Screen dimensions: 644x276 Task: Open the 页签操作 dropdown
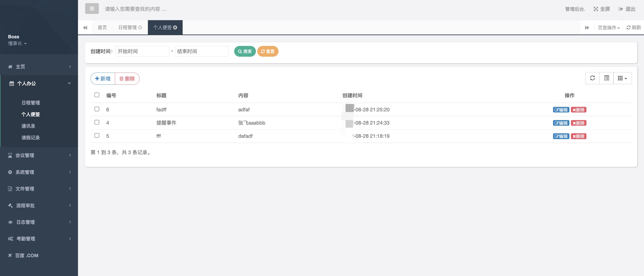click(609, 28)
